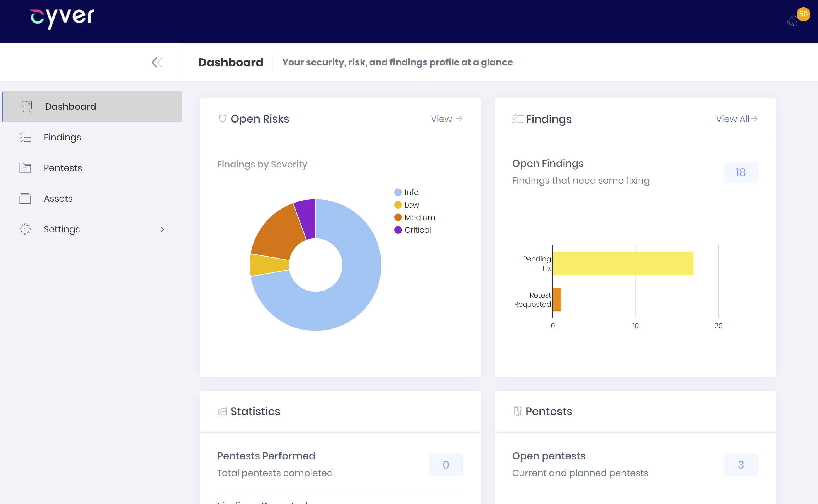Click the Critical purple legend swatch

(398, 230)
